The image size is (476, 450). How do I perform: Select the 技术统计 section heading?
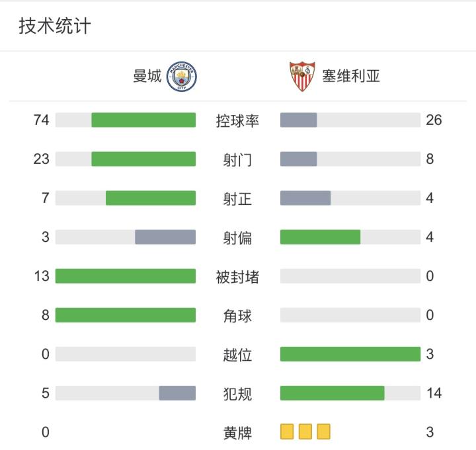(x=55, y=26)
